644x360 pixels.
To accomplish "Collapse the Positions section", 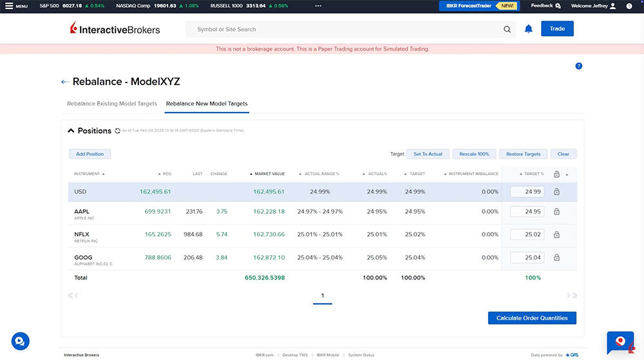I will pyautogui.click(x=71, y=131).
